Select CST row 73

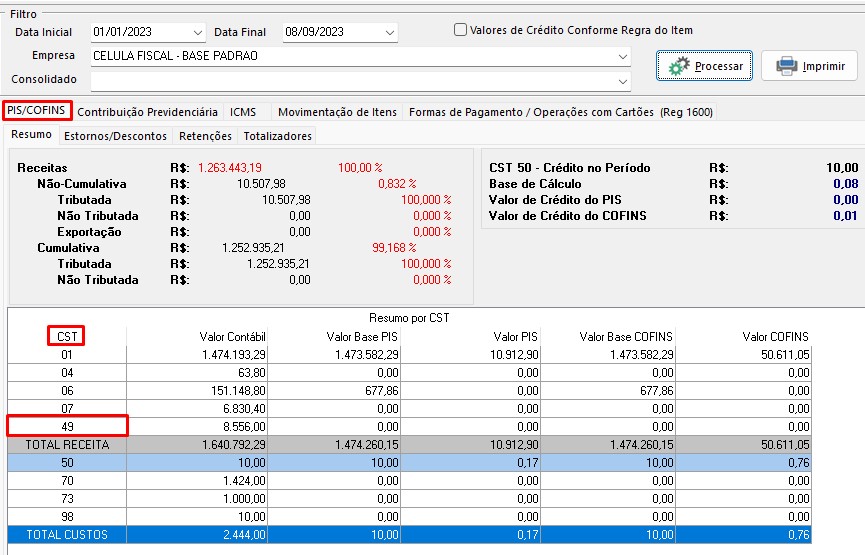click(x=67, y=499)
